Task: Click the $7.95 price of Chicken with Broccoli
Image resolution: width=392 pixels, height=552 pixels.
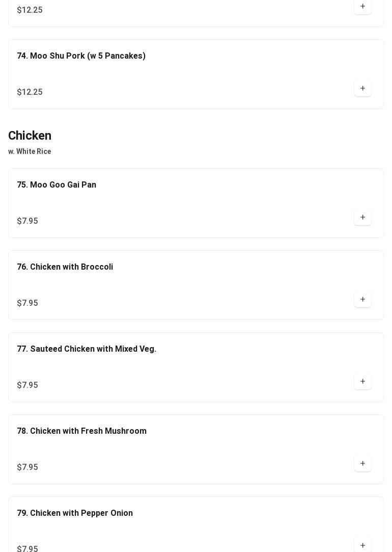Action: [27, 303]
